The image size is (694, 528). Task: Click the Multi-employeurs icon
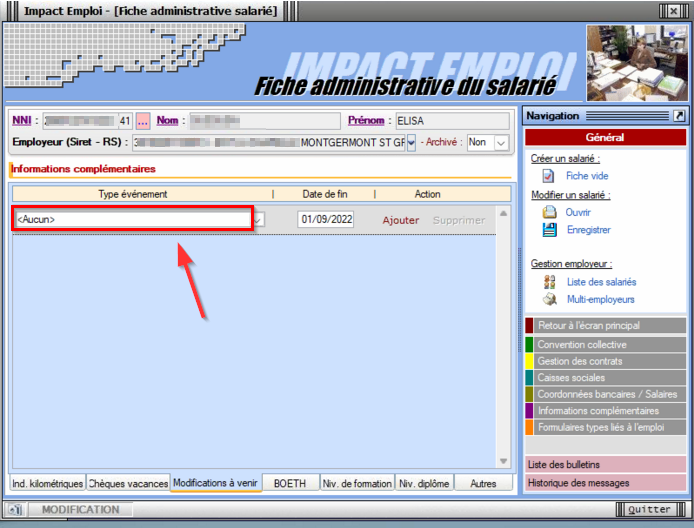click(548, 299)
